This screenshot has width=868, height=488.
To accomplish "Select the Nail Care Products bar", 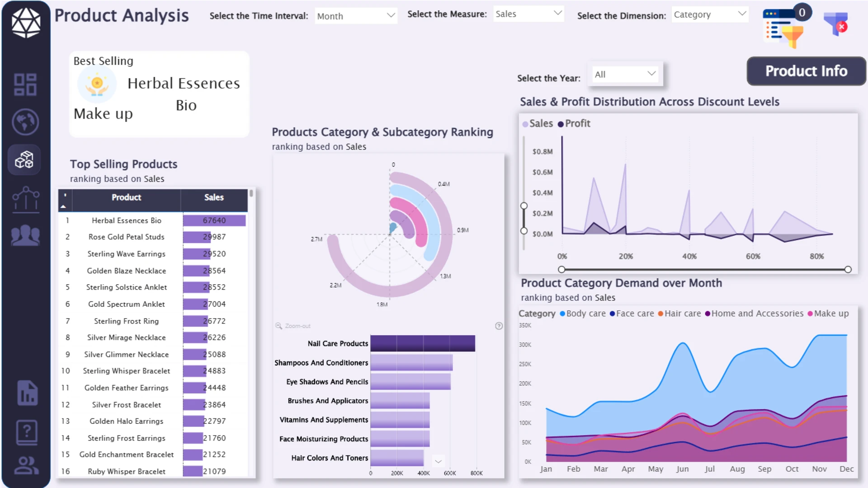I will click(x=423, y=343).
